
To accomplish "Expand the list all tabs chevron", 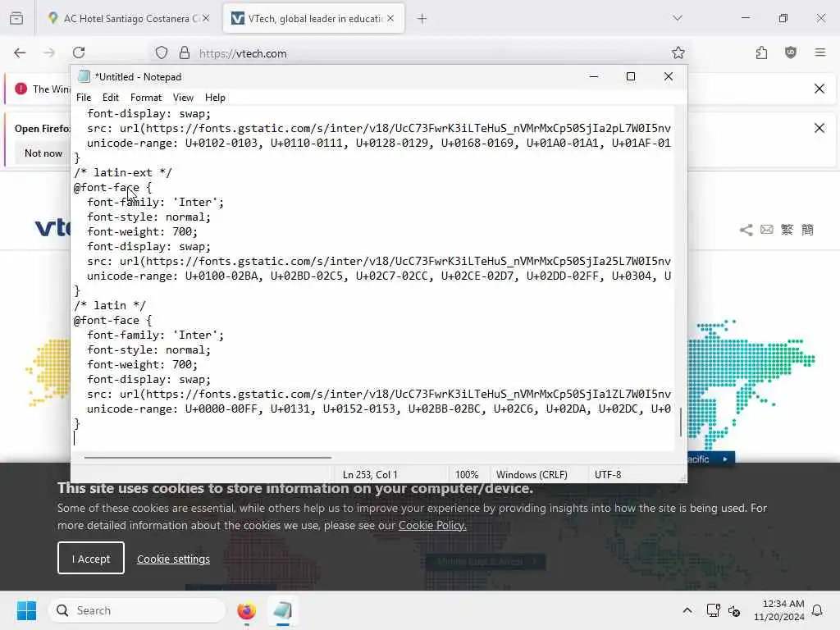I will click(678, 18).
